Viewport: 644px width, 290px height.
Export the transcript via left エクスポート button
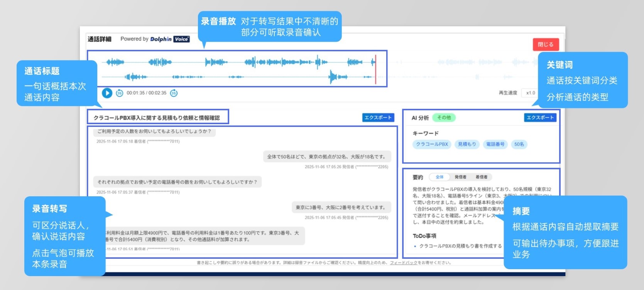click(x=378, y=118)
